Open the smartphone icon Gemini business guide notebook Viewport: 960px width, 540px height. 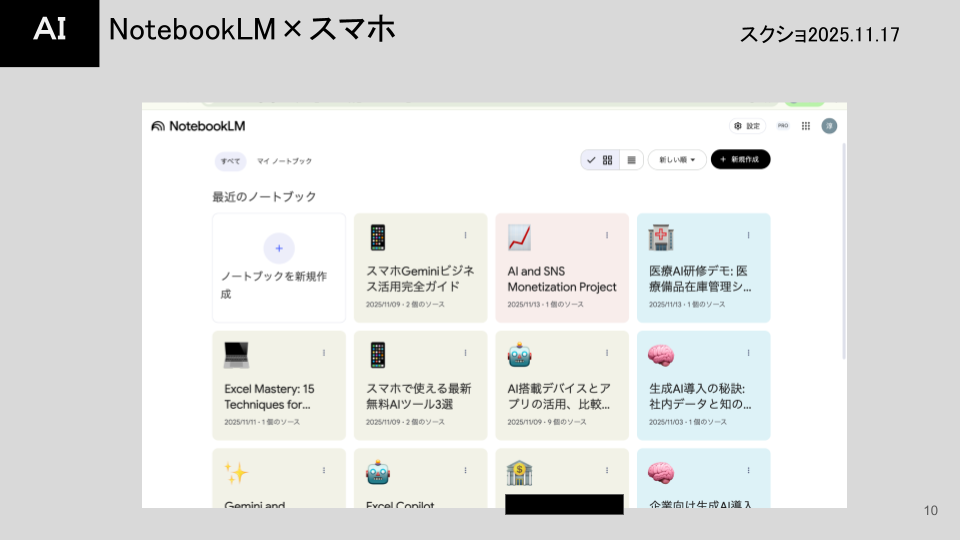[x=421, y=268]
